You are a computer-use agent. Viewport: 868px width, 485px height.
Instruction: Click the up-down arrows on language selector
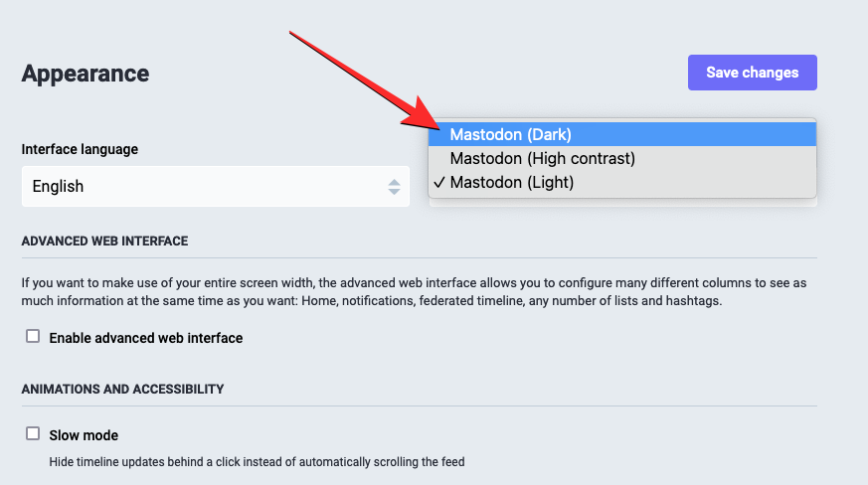[x=395, y=186]
